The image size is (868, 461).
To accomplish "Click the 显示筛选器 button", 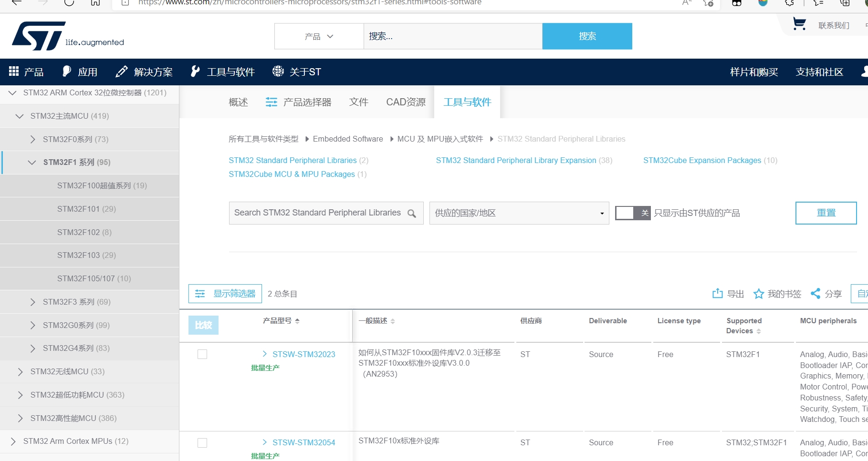I will tap(225, 294).
